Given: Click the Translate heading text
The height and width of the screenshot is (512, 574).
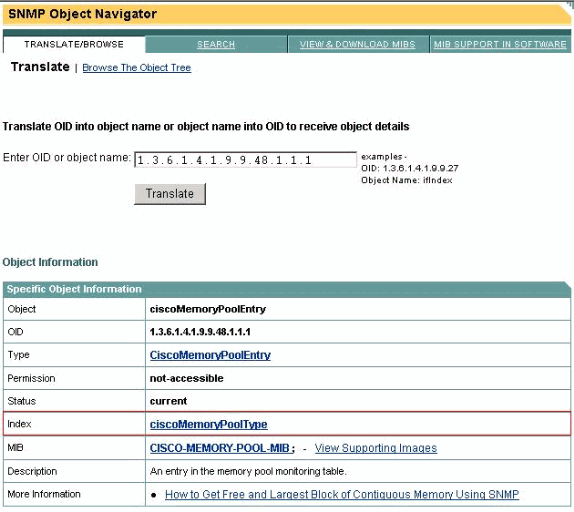Looking at the screenshot, I should click(x=40, y=67).
